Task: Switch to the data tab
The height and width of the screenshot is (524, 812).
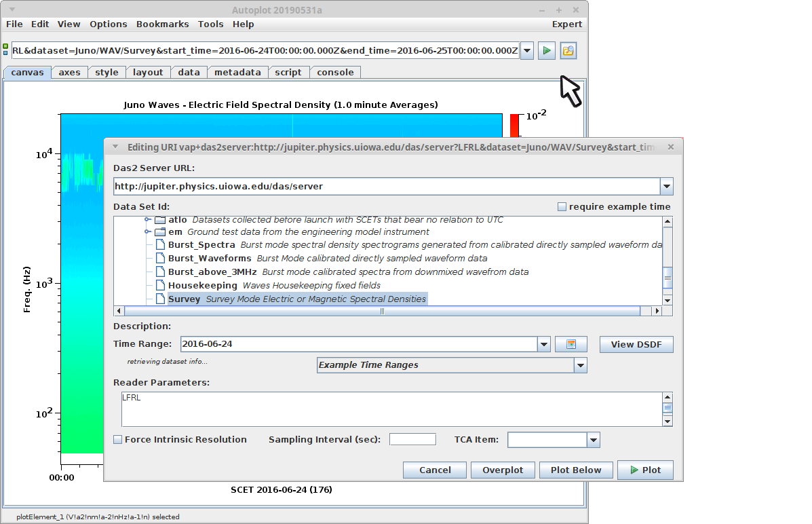Action: click(x=189, y=73)
